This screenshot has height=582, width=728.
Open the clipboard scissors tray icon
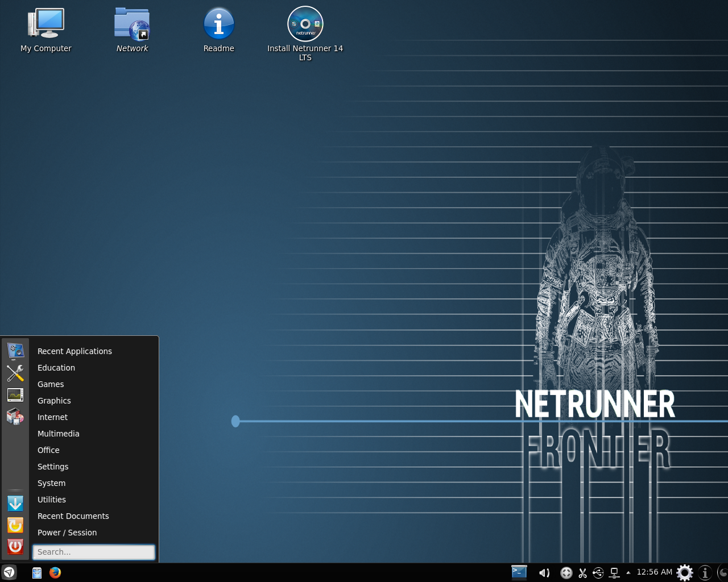point(582,573)
